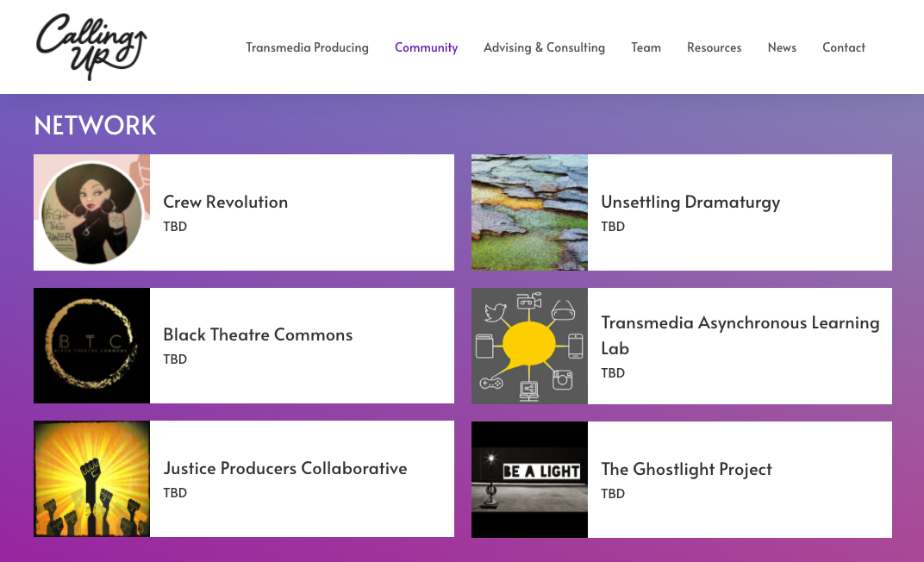Click The Ghostlight Project title
924x562 pixels.
pos(686,469)
